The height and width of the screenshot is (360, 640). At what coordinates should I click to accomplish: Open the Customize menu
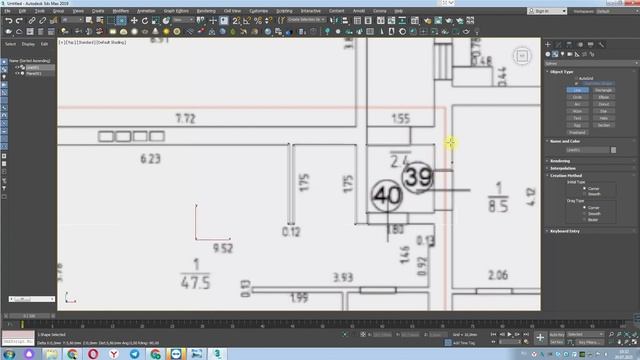[258, 11]
